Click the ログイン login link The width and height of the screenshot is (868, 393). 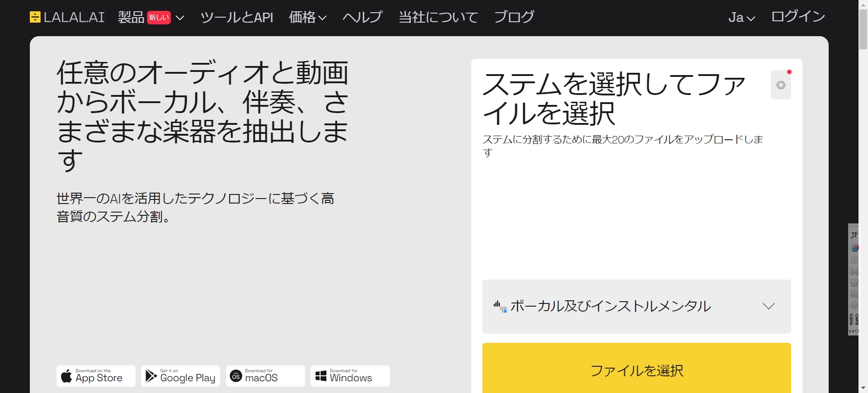[x=798, y=17]
